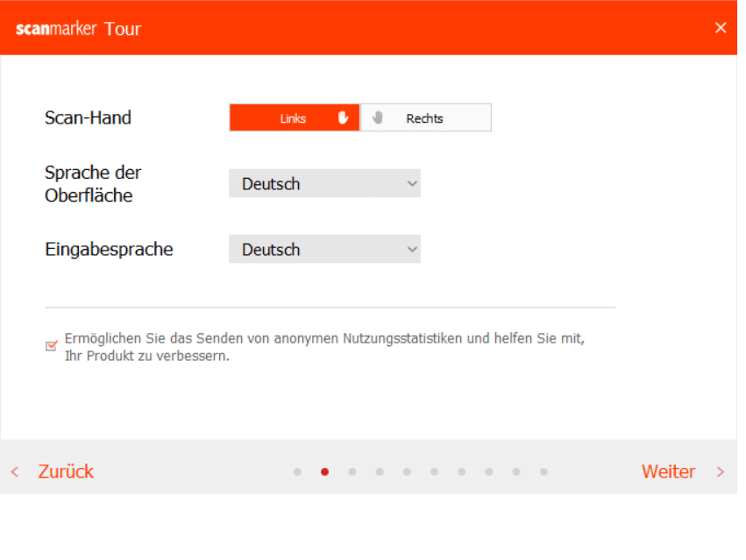Toggle anonymous usage statistics checkbox

click(51, 346)
